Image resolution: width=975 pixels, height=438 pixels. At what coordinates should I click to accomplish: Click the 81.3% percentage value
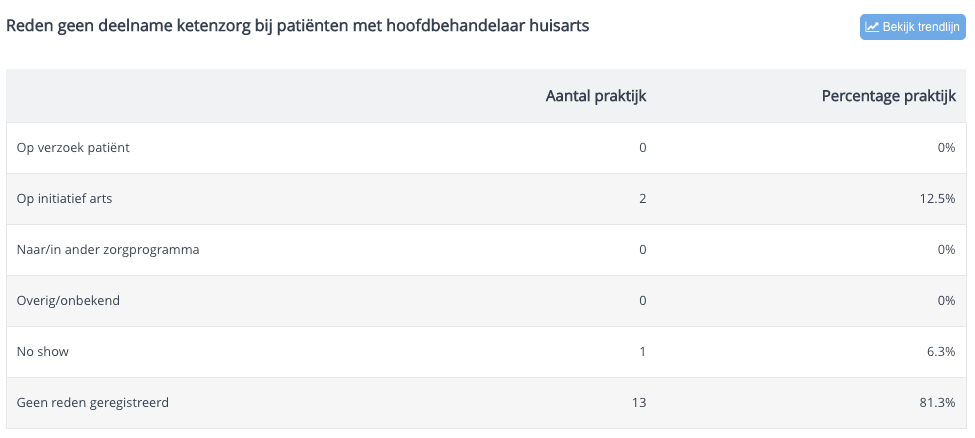938,403
